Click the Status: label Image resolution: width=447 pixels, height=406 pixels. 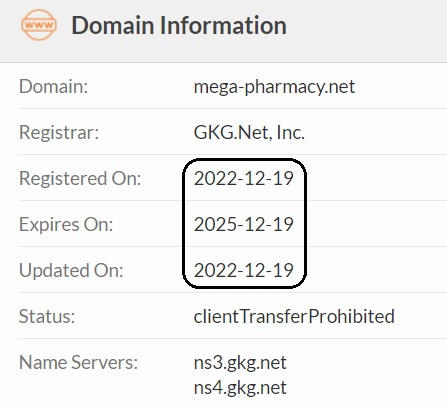coord(47,316)
